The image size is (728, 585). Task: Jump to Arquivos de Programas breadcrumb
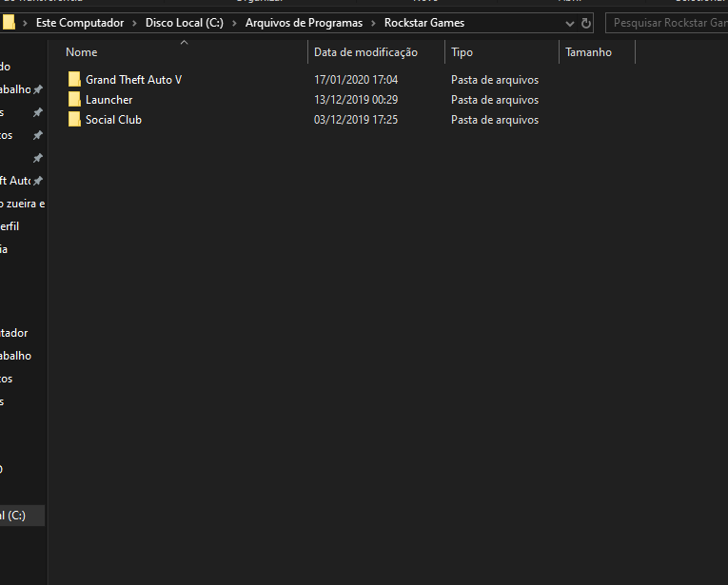click(304, 23)
